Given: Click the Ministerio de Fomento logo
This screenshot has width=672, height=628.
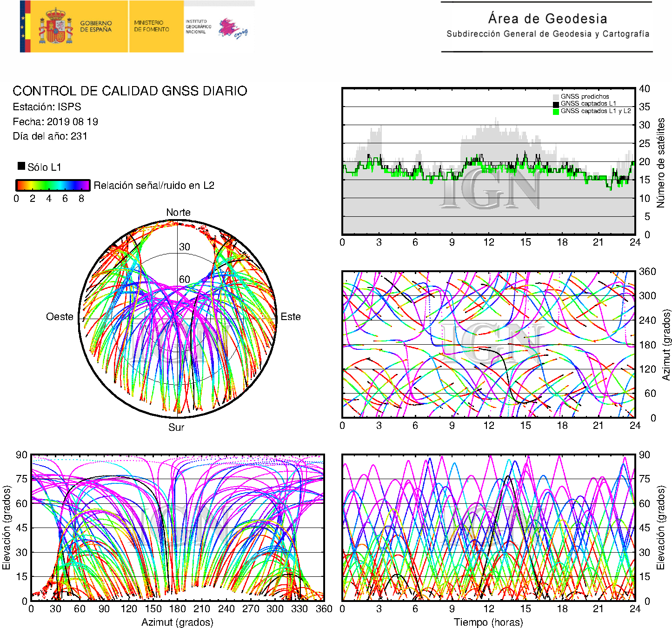Looking at the screenshot, I should coord(152,26).
